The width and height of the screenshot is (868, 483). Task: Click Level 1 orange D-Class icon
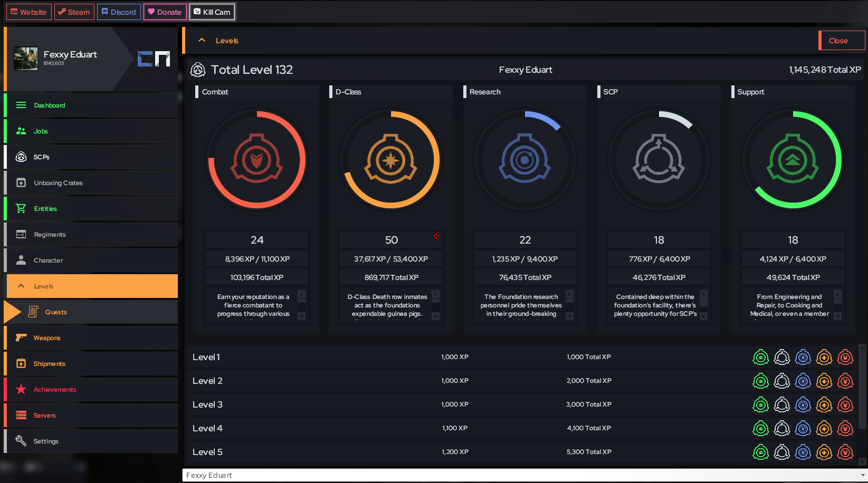coord(824,358)
